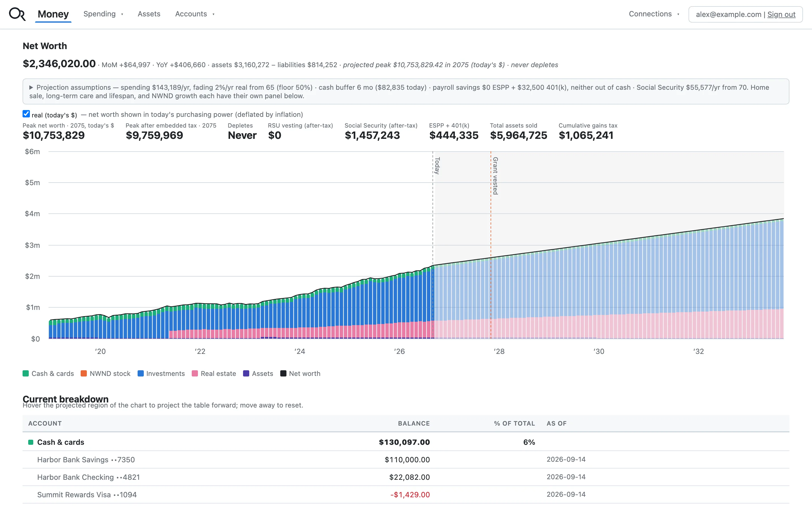Viewport: 812px width, 508px height.
Task: Click the $2,346,020.00 net worth total
Action: pos(59,63)
